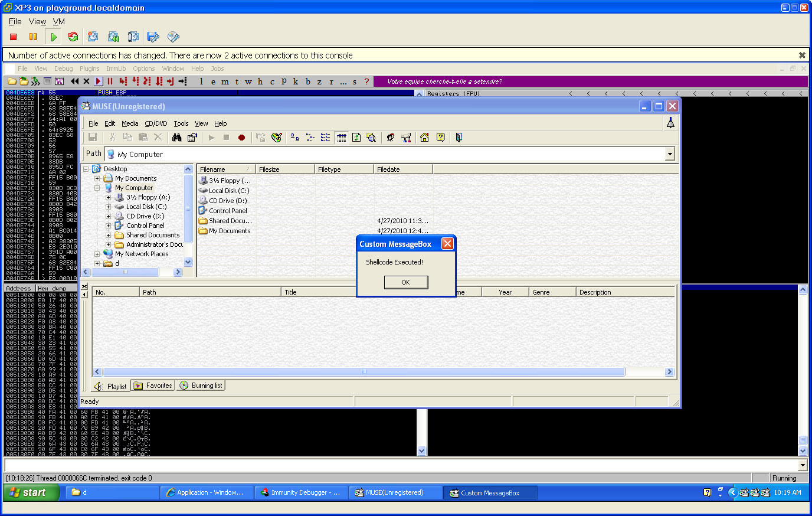Click the Immunity Debugger restart (rewind) icon
Image resolution: width=812 pixels, height=516 pixels.
(x=74, y=81)
